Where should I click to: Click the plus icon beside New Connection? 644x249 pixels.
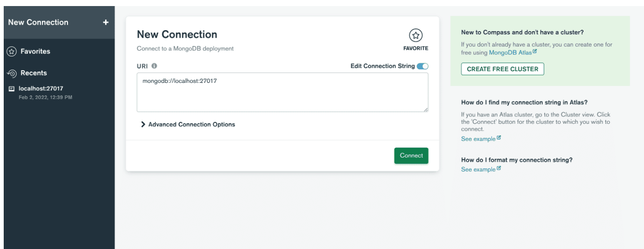tap(106, 22)
